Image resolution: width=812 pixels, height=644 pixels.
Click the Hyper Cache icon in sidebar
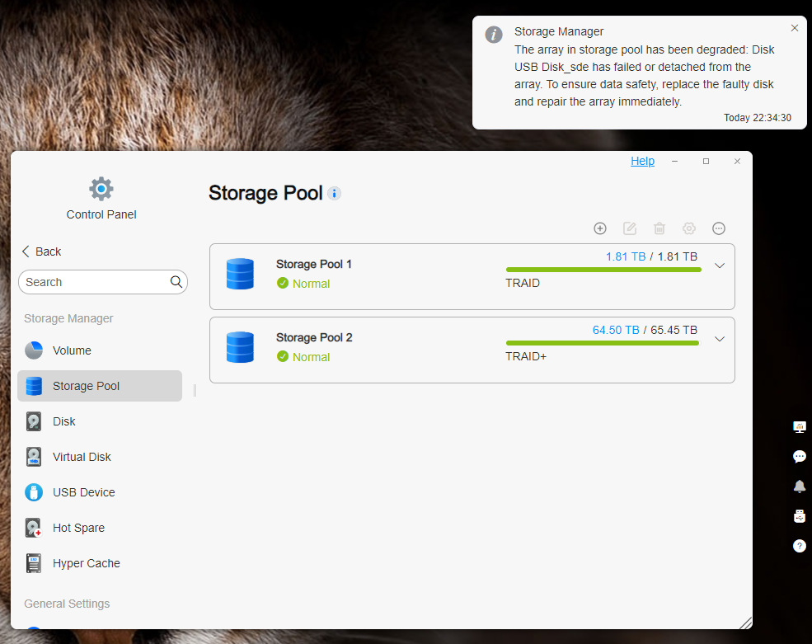coord(34,563)
